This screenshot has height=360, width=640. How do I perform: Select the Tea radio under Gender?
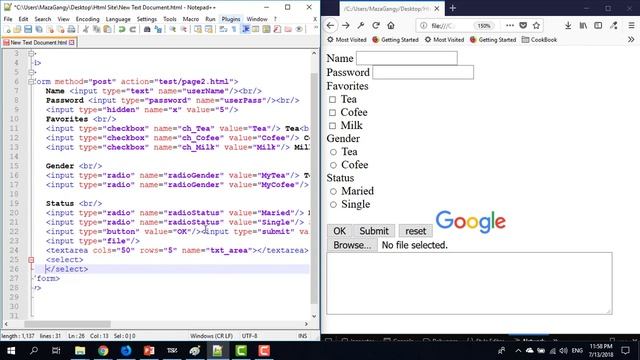click(x=333, y=152)
